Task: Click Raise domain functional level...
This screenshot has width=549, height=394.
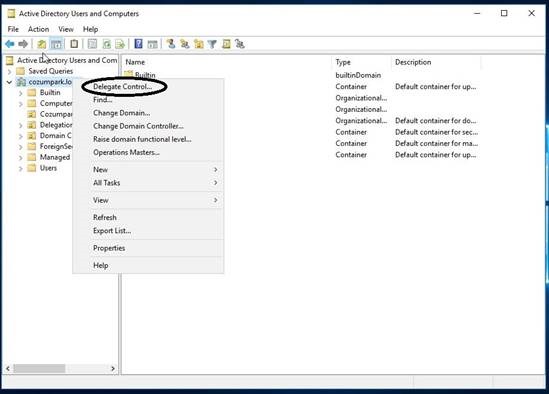Action: [142, 139]
